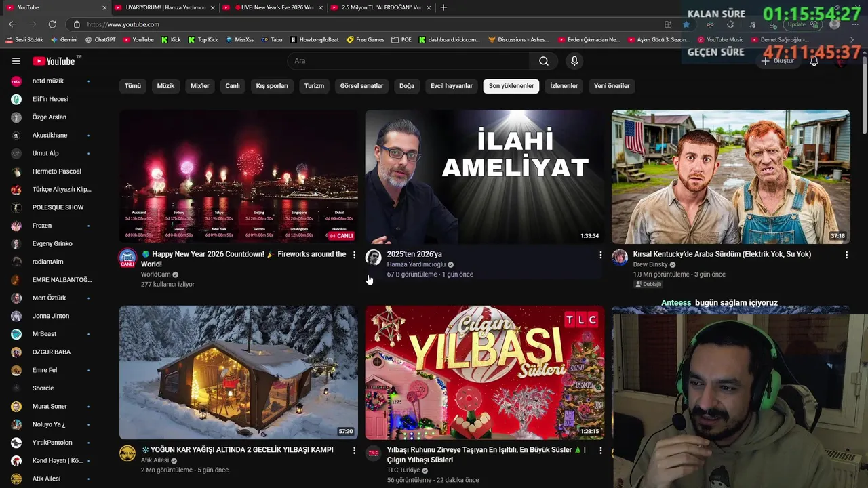Focus the Ara search field
This screenshot has height=488, width=868.
click(409, 61)
